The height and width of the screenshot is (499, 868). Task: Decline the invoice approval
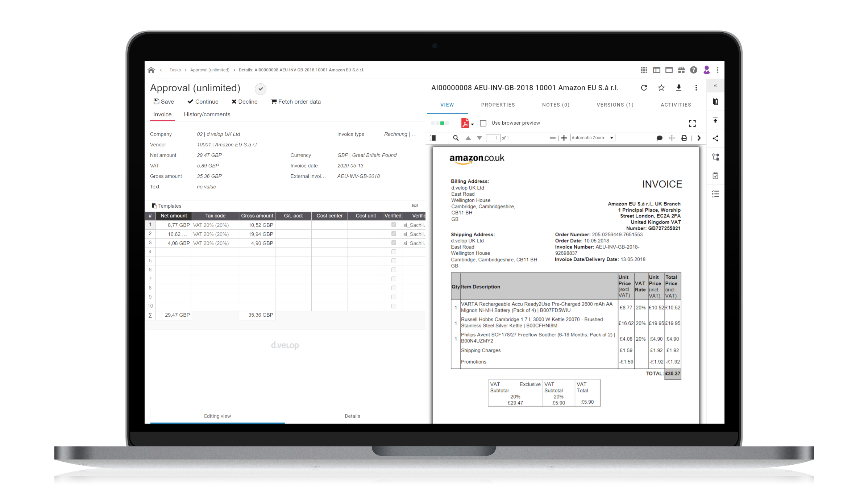(245, 101)
